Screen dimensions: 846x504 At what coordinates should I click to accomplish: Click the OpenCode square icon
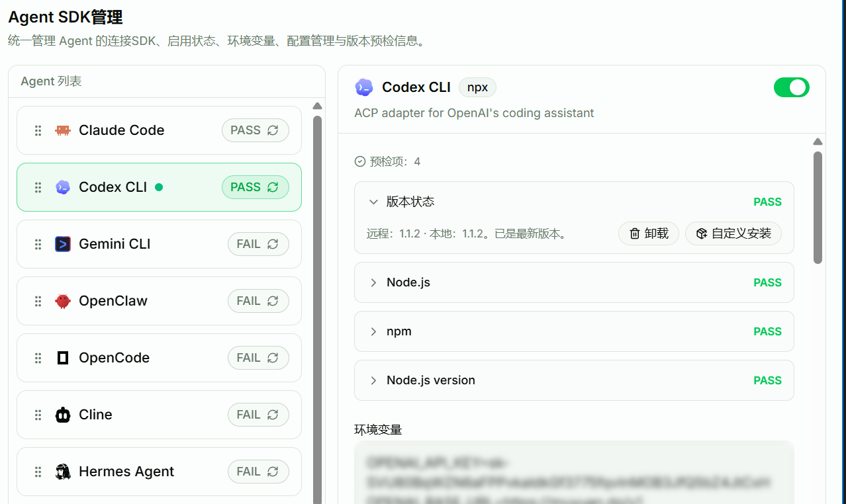(63, 358)
